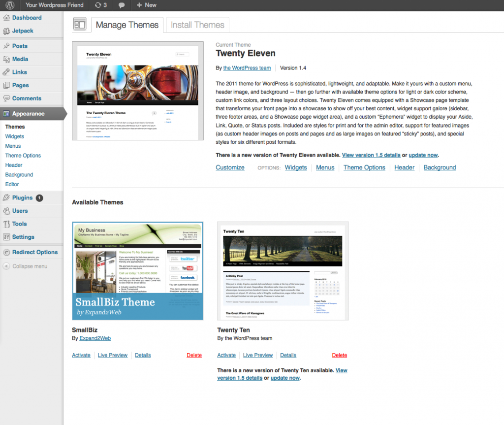This screenshot has height=425, width=504.
Task: Open the Settings menu item
Action: pos(23,237)
